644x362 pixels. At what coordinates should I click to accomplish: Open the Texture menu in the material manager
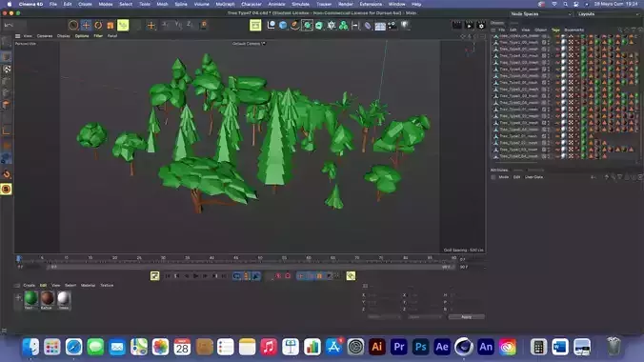107,285
